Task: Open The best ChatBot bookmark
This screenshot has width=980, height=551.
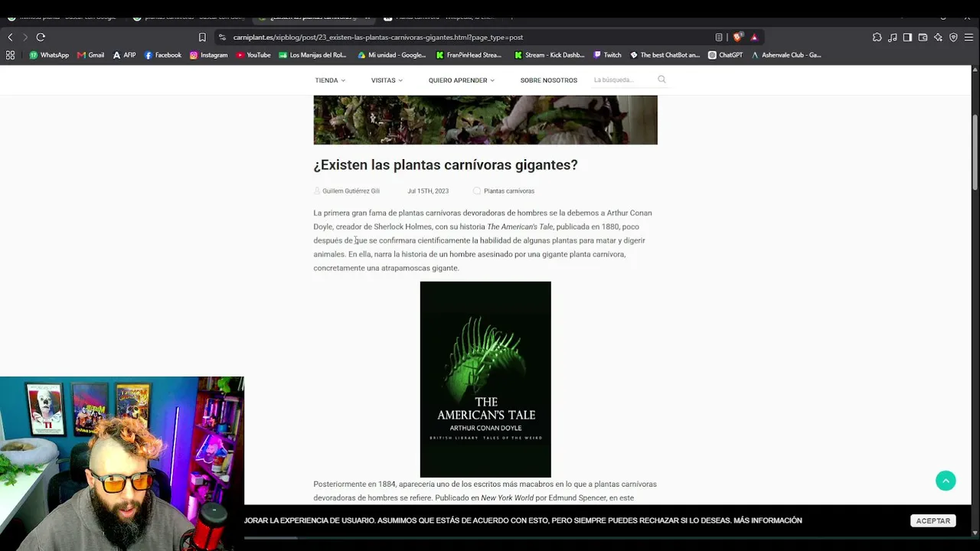Action: 665,55
